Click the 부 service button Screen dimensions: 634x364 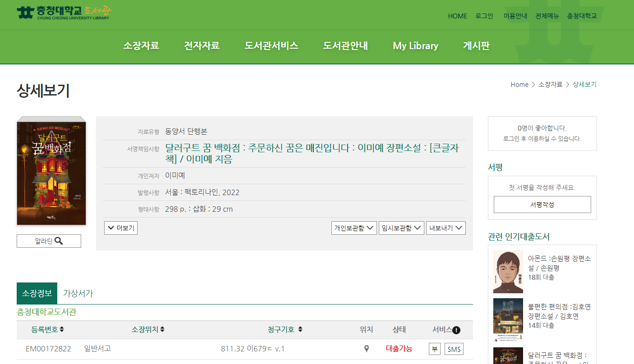pyautogui.click(x=435, y=349)
